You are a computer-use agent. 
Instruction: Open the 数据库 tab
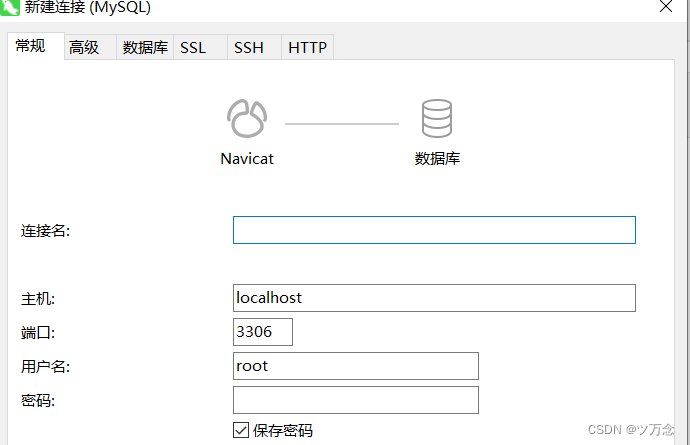(145, 47)
